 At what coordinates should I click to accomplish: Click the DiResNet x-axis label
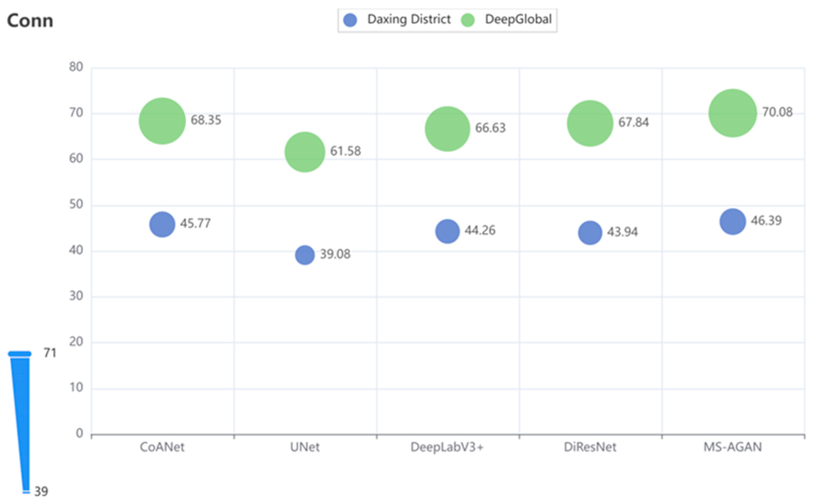coord(590,447)
